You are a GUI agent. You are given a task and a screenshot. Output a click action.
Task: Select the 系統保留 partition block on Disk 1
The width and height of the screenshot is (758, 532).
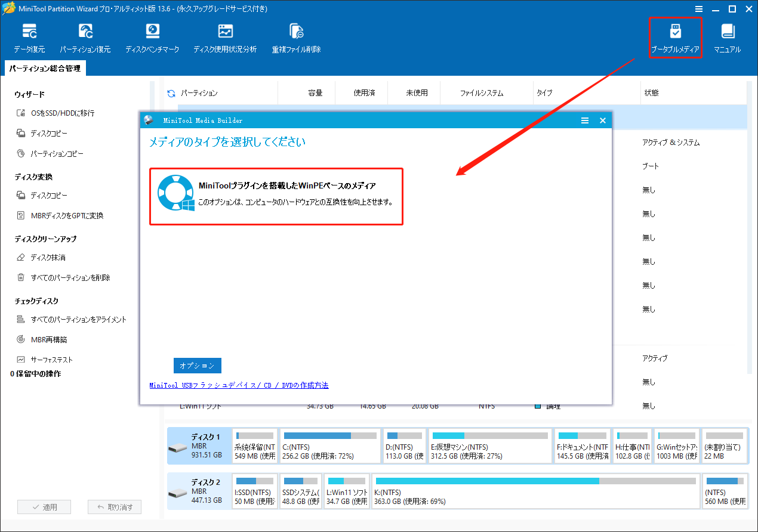255,446
